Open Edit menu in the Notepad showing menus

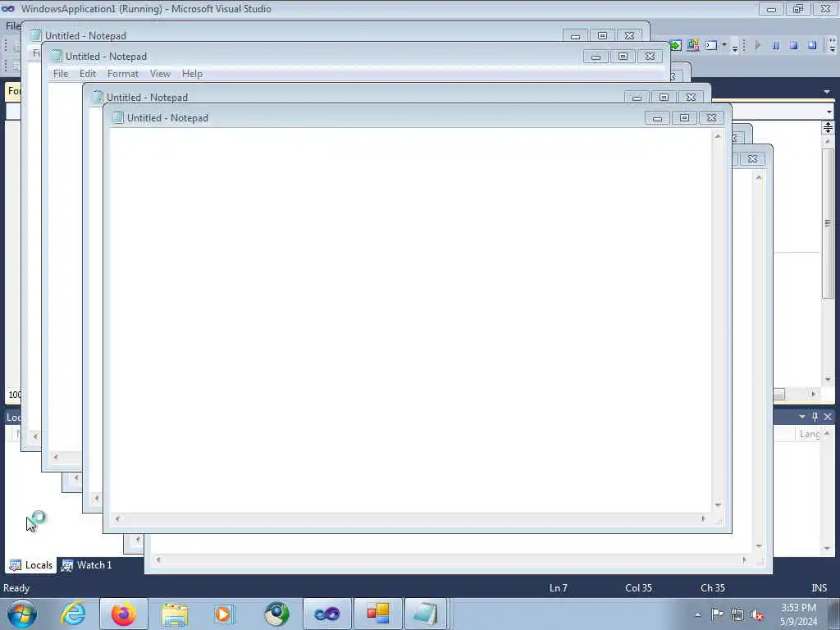(x=88, y=74)
